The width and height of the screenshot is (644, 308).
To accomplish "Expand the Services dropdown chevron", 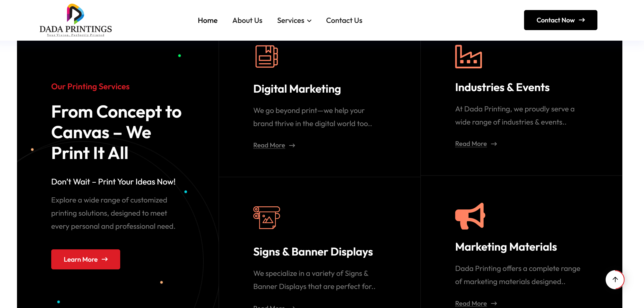I will pyautogui.click(x=309, y=21).
